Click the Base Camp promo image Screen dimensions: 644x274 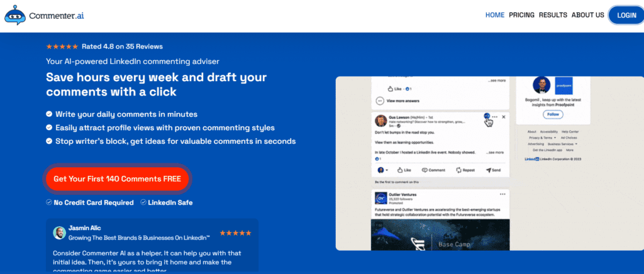click(x=440, y=234)
